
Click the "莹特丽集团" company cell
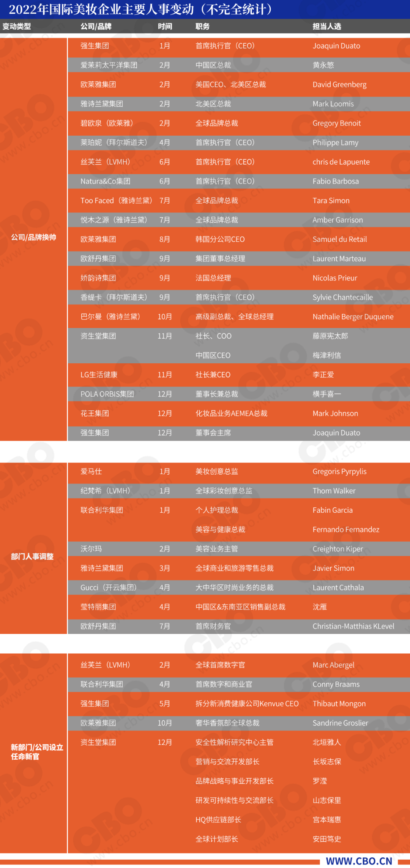pos(98,607)
